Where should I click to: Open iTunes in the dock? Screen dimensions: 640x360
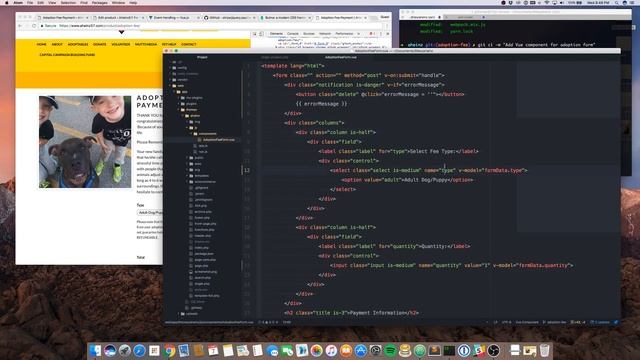(x=331, y=351)
